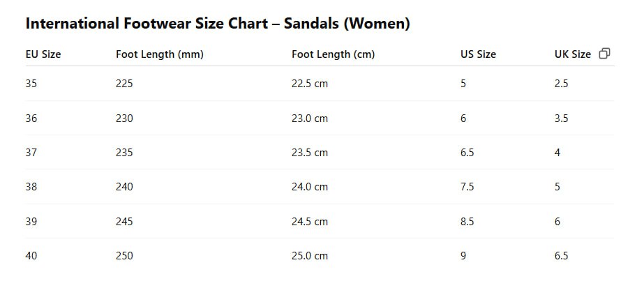The width and height of the screenshot is (644, 281).
Task: Select the 24.0 cm cell
Action: [x=310, y=187]
